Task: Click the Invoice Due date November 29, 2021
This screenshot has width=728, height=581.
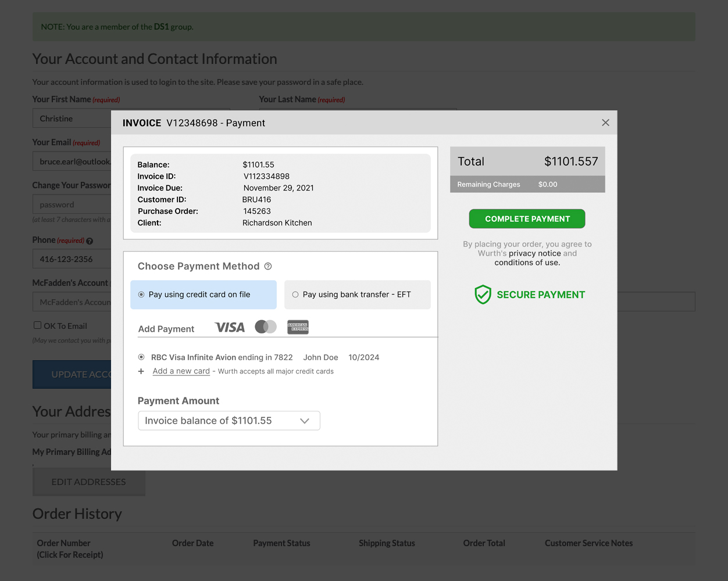Action: 279,188
